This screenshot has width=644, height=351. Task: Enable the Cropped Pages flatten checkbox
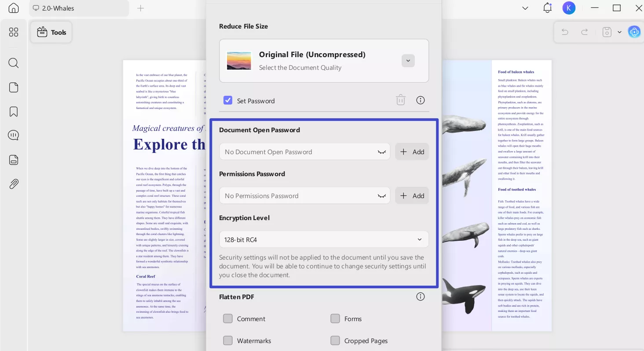coord(335,340)
